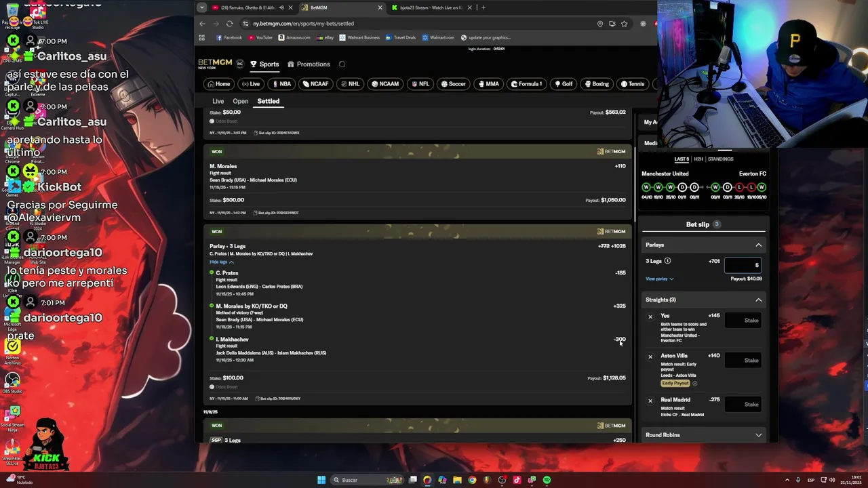
Task: Remove the Aston Villa bet from slip
Action: (x=650, y=357)
